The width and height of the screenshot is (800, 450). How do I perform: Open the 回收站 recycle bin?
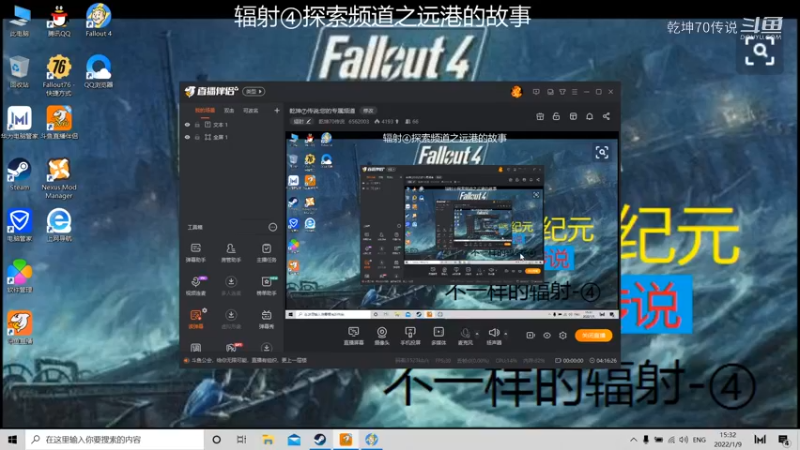pyautogui.click(x=19, y=71)
